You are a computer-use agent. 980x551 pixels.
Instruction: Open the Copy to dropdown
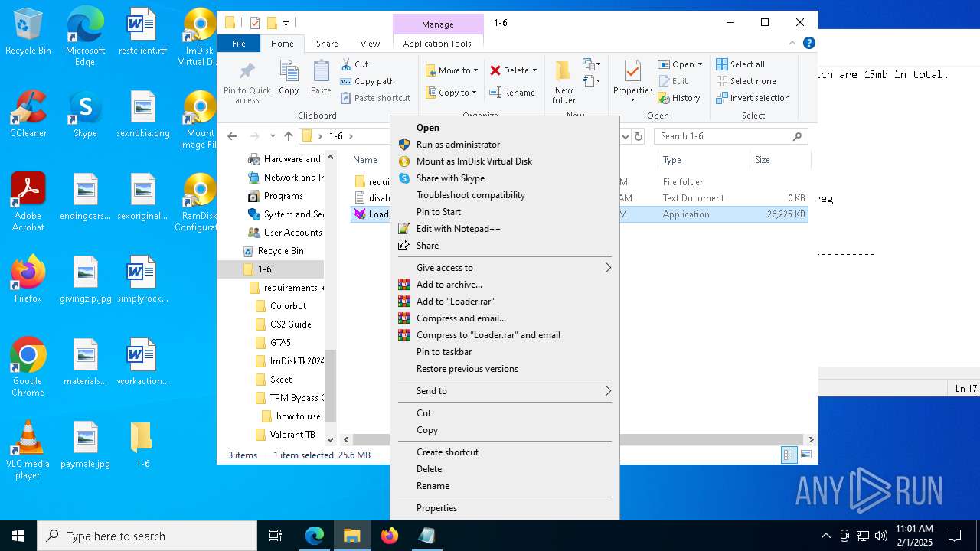pyautogui.click(x=452, y=93)
